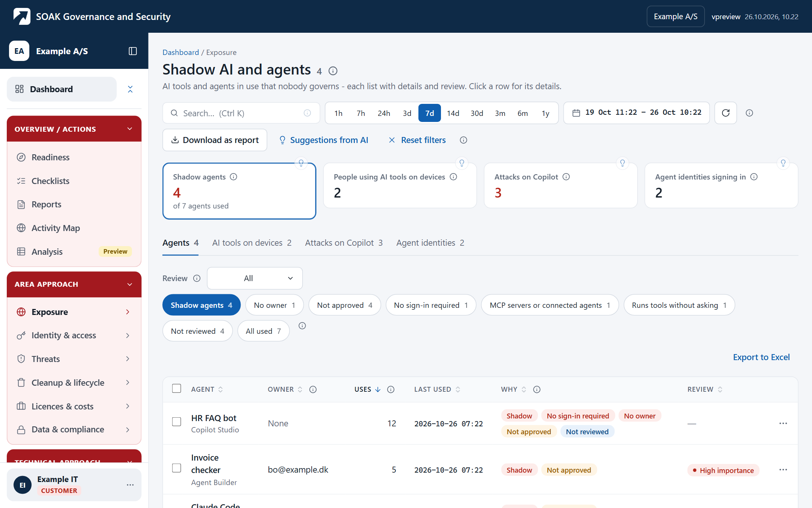The image size is (812, 508).
Task: Toggle the Not reviewed filter chip
Action: point(197,331)
